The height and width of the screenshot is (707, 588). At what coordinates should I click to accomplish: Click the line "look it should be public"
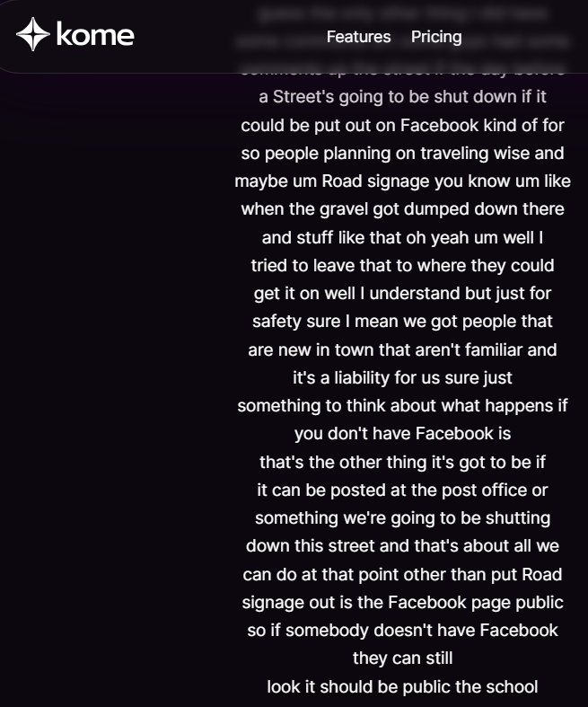(402, 687)
